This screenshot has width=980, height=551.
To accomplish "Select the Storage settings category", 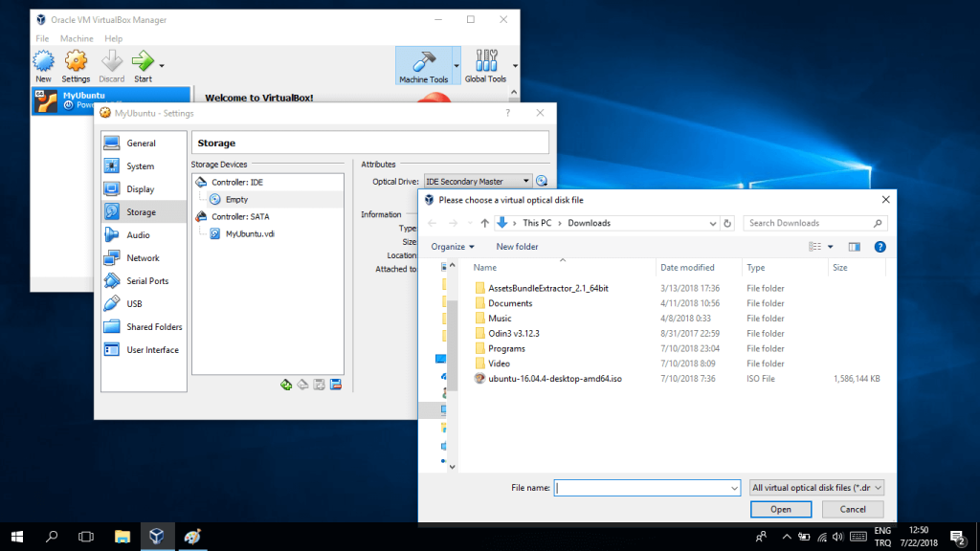I will pyautogui.click(x=144, y=212).
